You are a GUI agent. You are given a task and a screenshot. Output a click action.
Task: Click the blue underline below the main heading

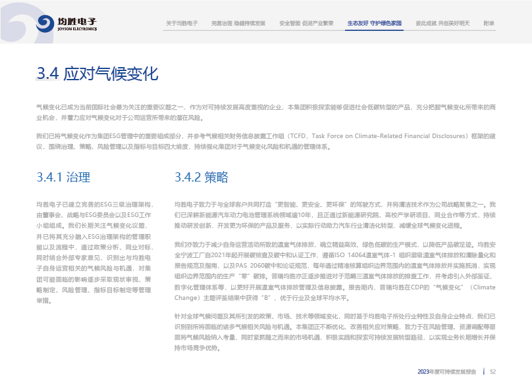[x=47, y=86]
